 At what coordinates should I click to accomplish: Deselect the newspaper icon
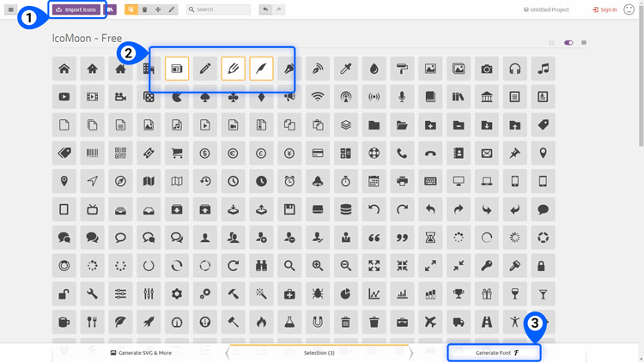[177, 69]
